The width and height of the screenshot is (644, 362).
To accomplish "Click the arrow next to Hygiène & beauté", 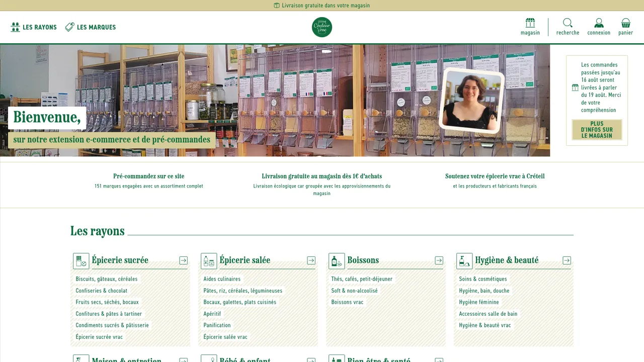I will click(x=567, y=260).
